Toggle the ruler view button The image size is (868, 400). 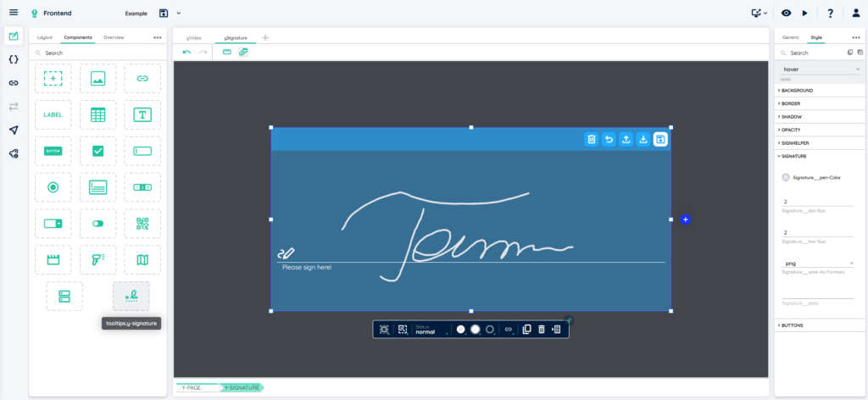tap(227, 52)
